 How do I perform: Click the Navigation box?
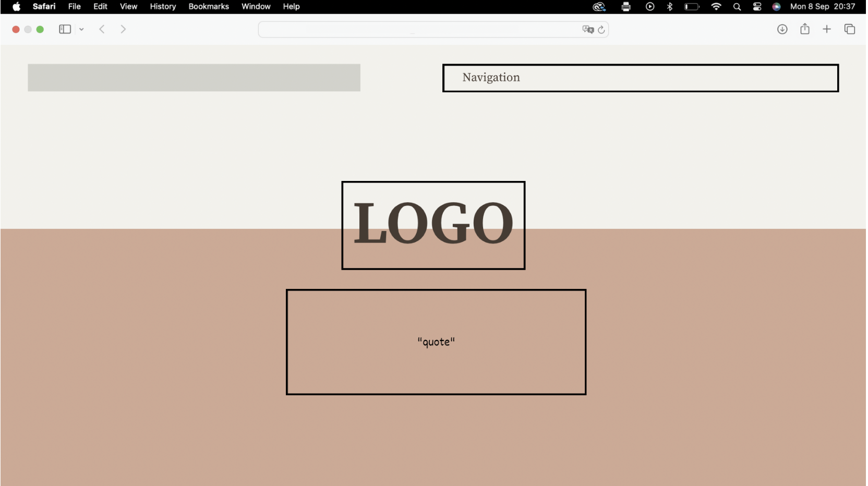point(640,78)
